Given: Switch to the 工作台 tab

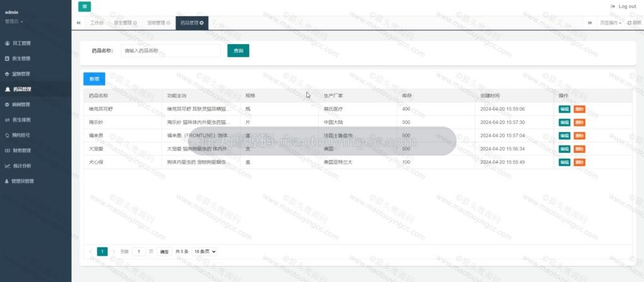Looking at the screenshot, I should click(x=97, y=23).
